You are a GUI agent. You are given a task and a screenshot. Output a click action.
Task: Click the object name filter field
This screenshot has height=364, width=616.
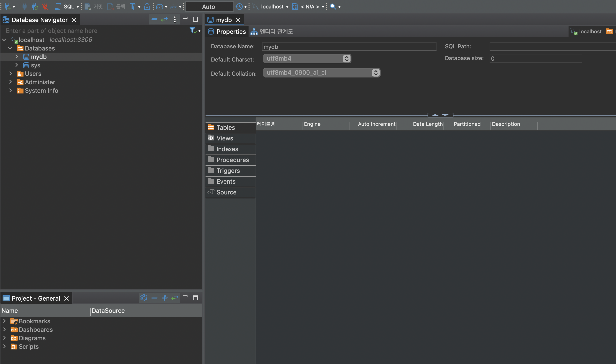pyautogui.click(x=96, y=31)
